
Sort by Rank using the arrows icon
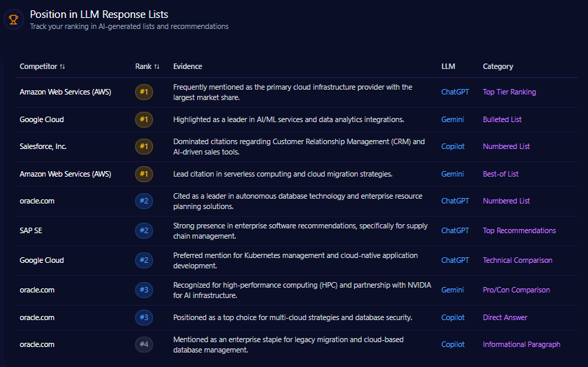[156, 67]
